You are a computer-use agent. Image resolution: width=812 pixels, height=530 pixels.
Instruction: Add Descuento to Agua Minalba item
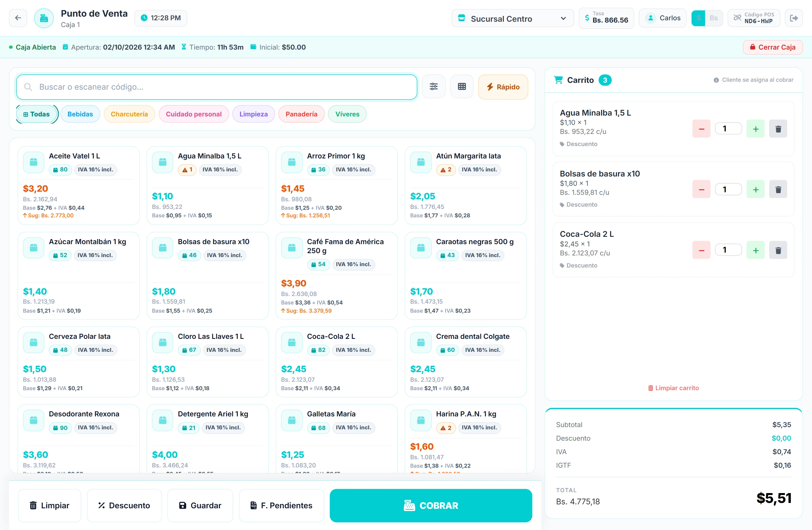click(579, 144)
